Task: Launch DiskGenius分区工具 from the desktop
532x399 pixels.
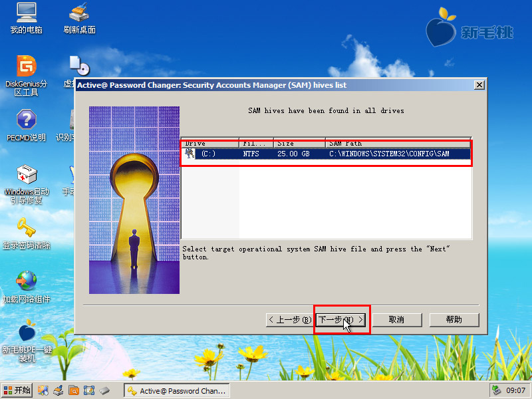Action: click(27, 75)
